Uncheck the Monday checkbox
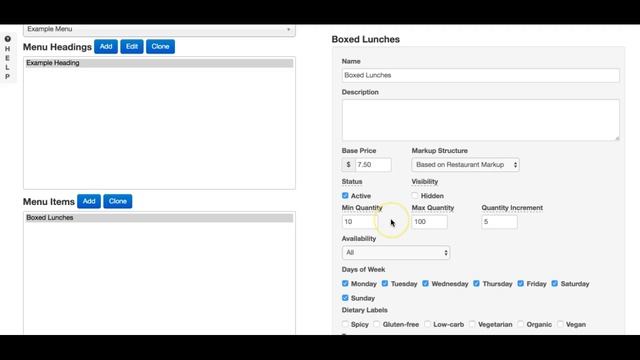The image size is (640, 360). click(x=345, y=283)
